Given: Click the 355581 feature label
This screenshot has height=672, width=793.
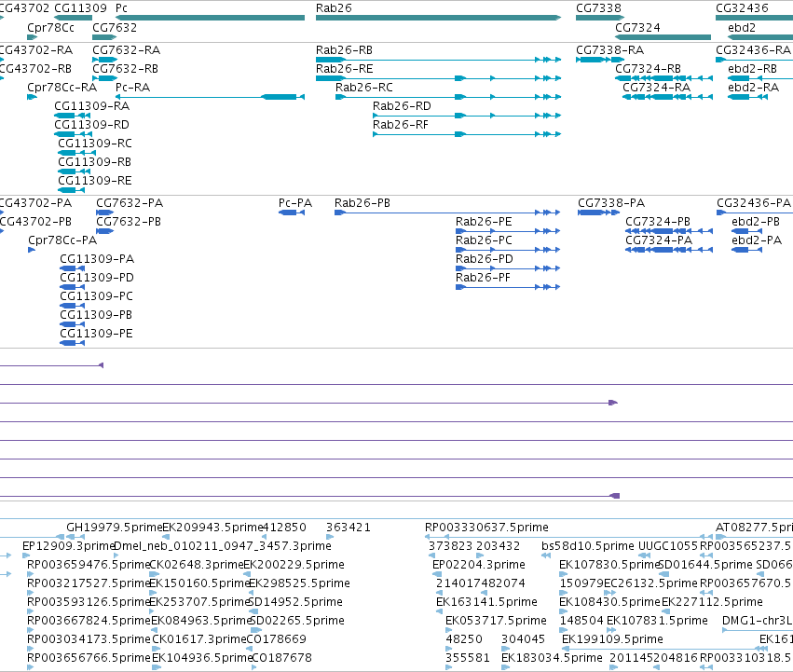Looking at the screenshot, I should point(467,658).
